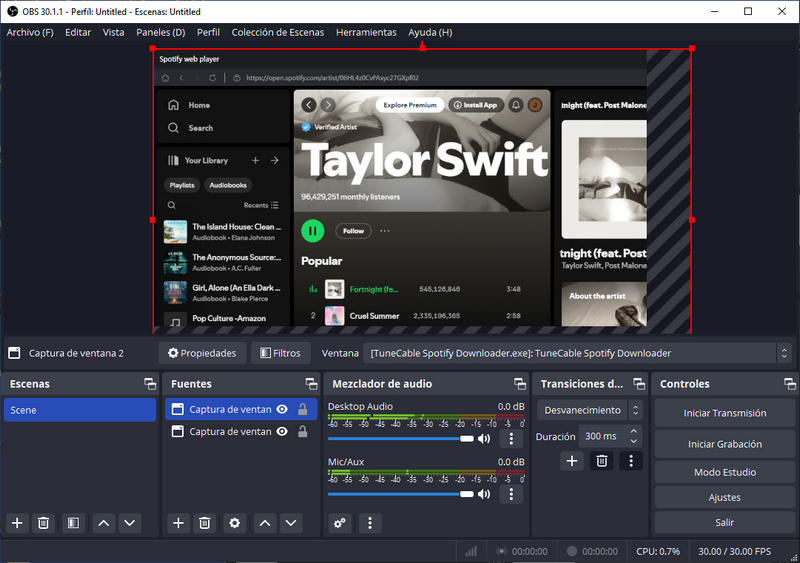Viewport: 800px width, 563px height.
Task: Undock the Escenas panel
Action: click(x=150, y=384)
